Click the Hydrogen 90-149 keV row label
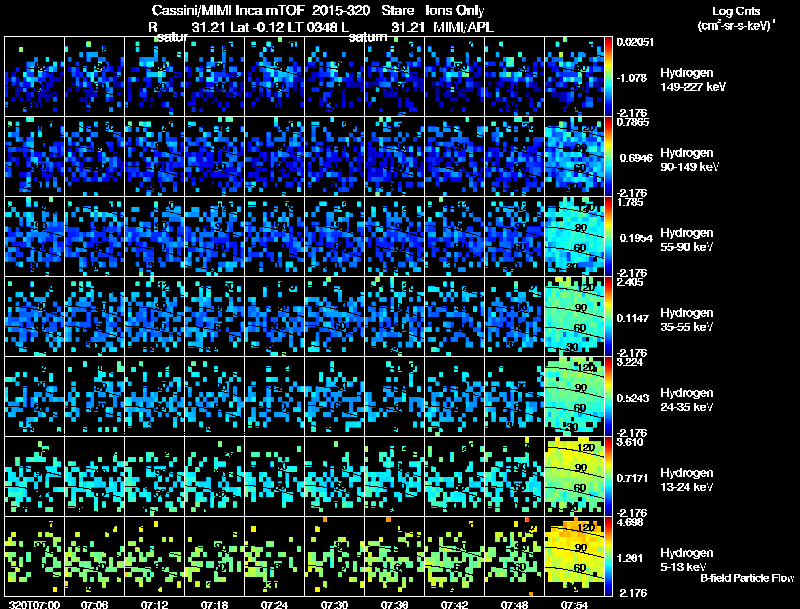Viewport: 800px width, 609px height. (689, 160)
